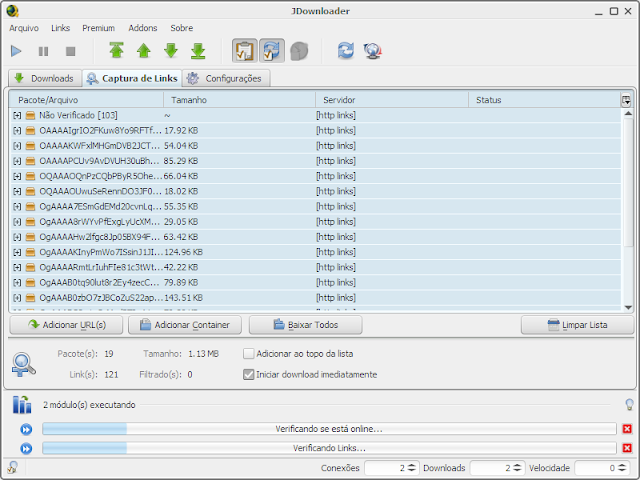Switch to the Configurações tab
The image size is (640, 480).
click(x=226, y=78)
